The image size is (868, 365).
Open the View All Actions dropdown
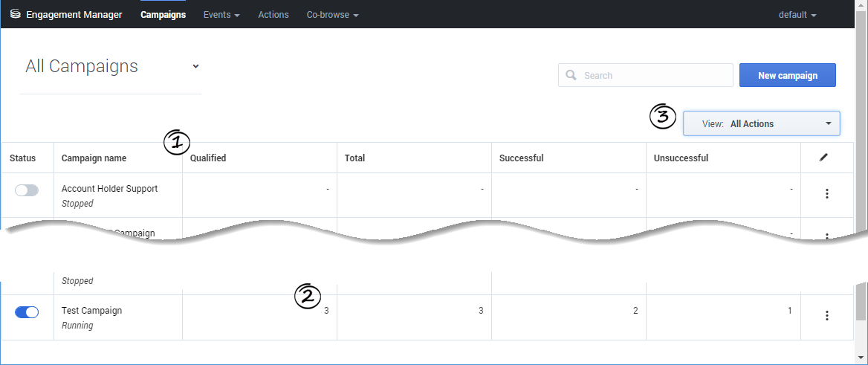click(761, 124)
